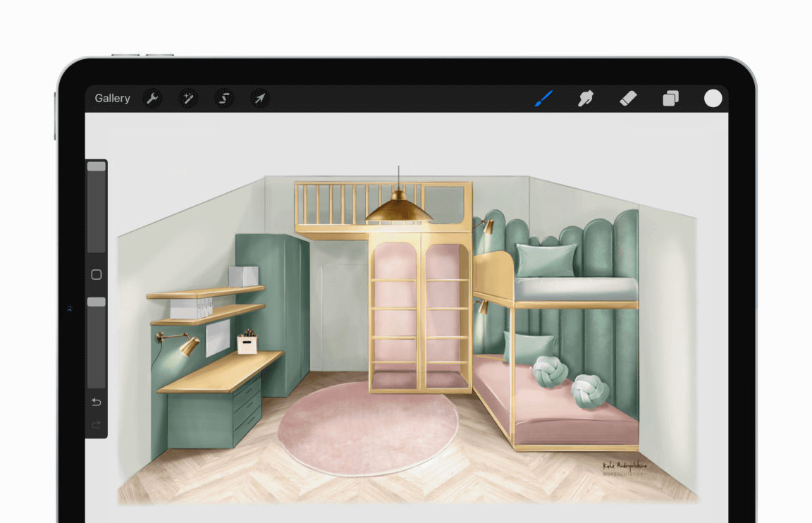Tap the square modify button in sidebar
Viewport: 812px width, 523px height.
coord(97,274)
